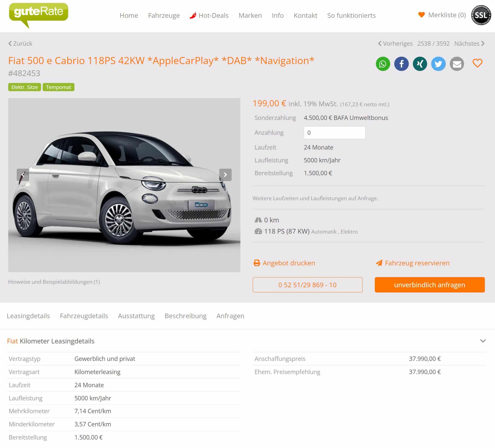Go back with Zurück link
Image resolution: width=495 pixels, height=448 pixels.
click(x=20, y=44)
